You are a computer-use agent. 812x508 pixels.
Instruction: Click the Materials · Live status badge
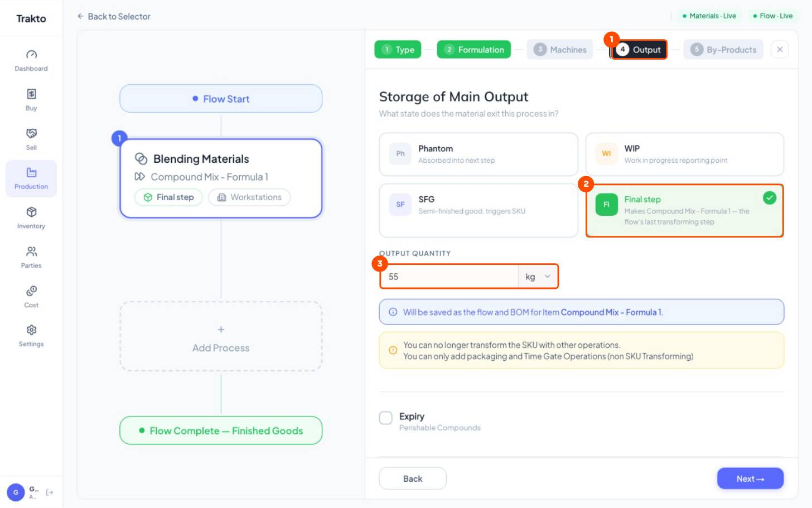[709, 16]
